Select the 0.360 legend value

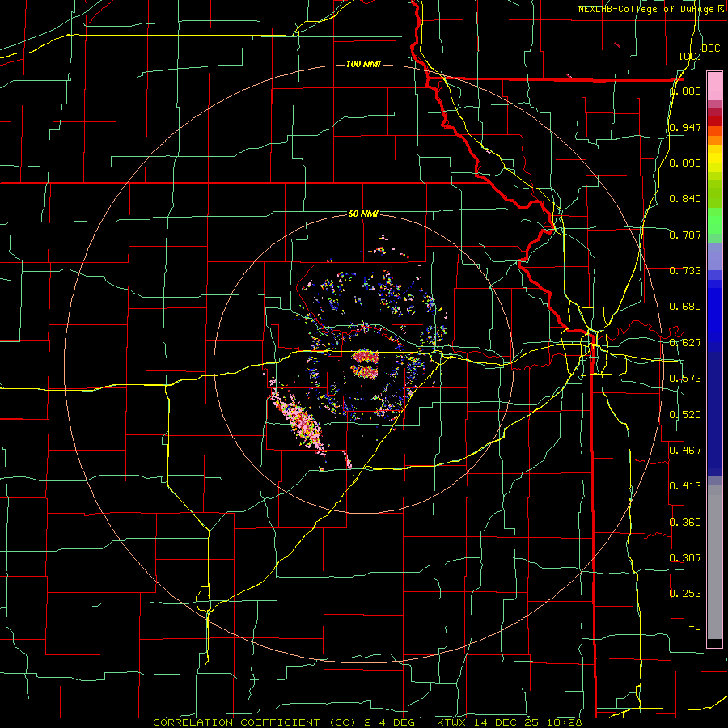coord(685,523)
